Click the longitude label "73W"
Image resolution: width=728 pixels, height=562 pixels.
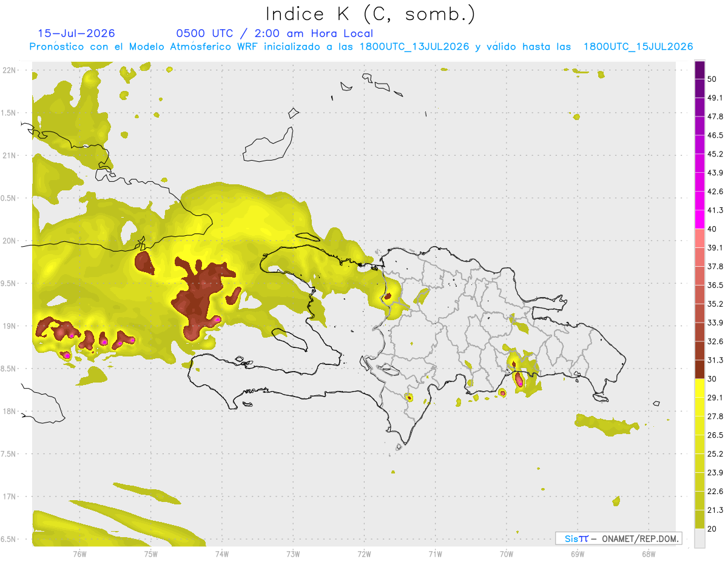293,554
